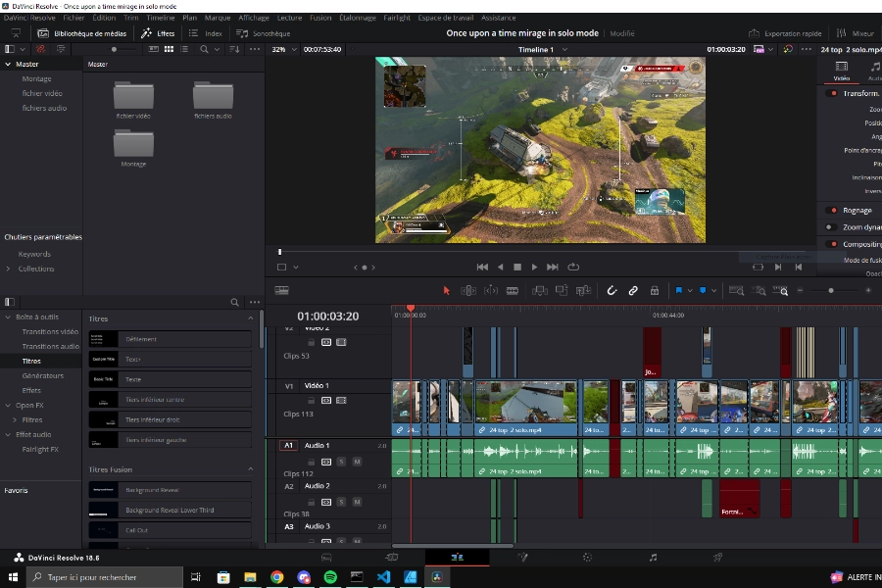Viewport: 882px width, 588px height.
Task: Toggle loop playback button
Action: 573,267
